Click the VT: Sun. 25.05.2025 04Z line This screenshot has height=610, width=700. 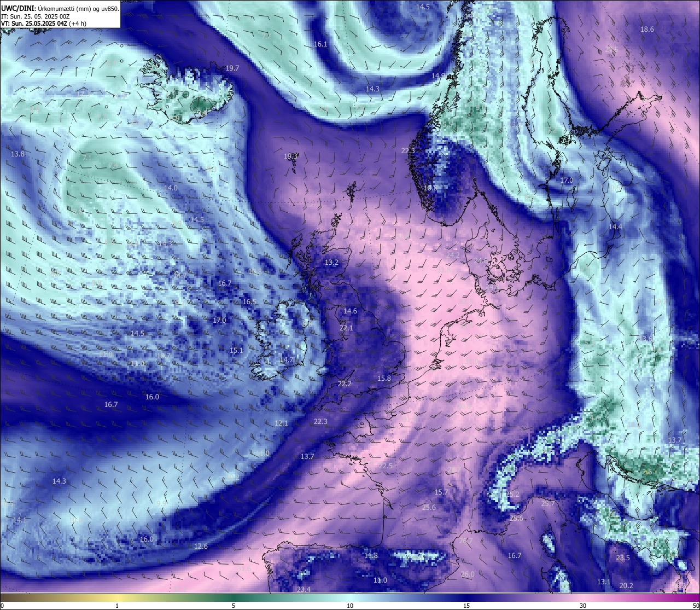pyautogui.click(x=44, y=24)
